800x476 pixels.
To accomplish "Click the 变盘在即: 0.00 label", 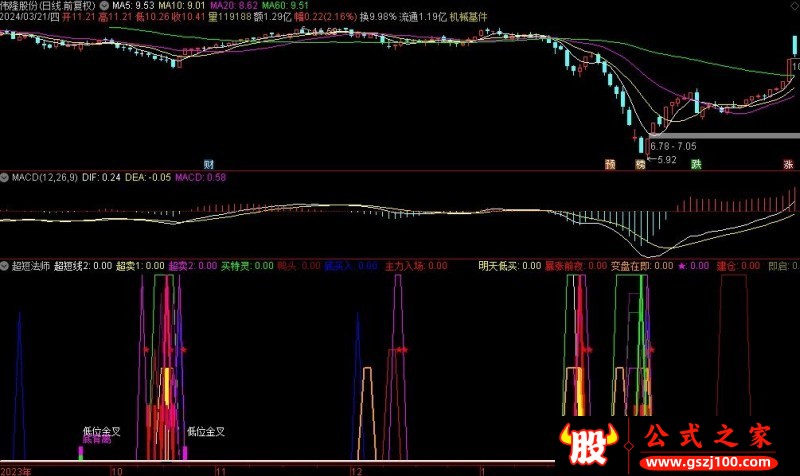I will pos(642,266).
